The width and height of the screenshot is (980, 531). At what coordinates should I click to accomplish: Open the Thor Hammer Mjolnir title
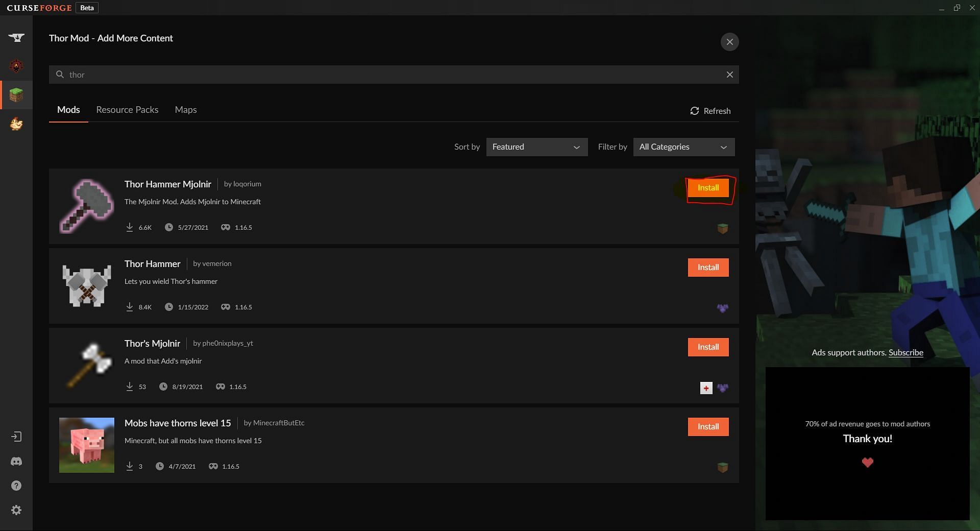[168, 184]
